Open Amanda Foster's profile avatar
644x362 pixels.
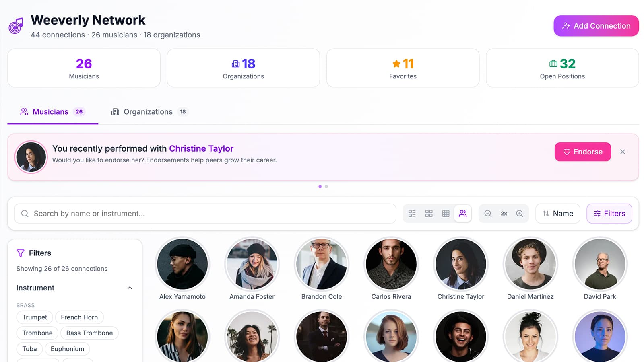[x=252, y=264]
